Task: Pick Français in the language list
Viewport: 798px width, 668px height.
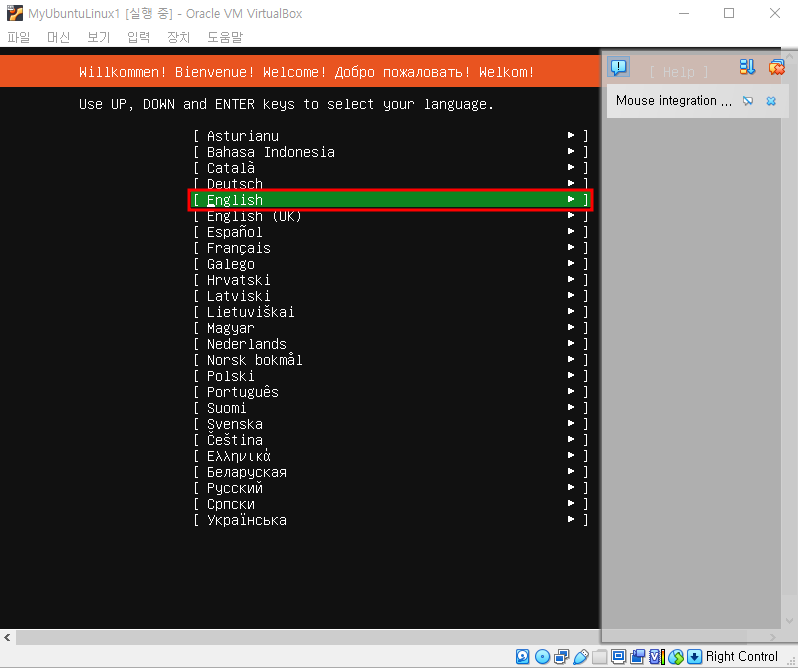Action: tap(390, 248)
